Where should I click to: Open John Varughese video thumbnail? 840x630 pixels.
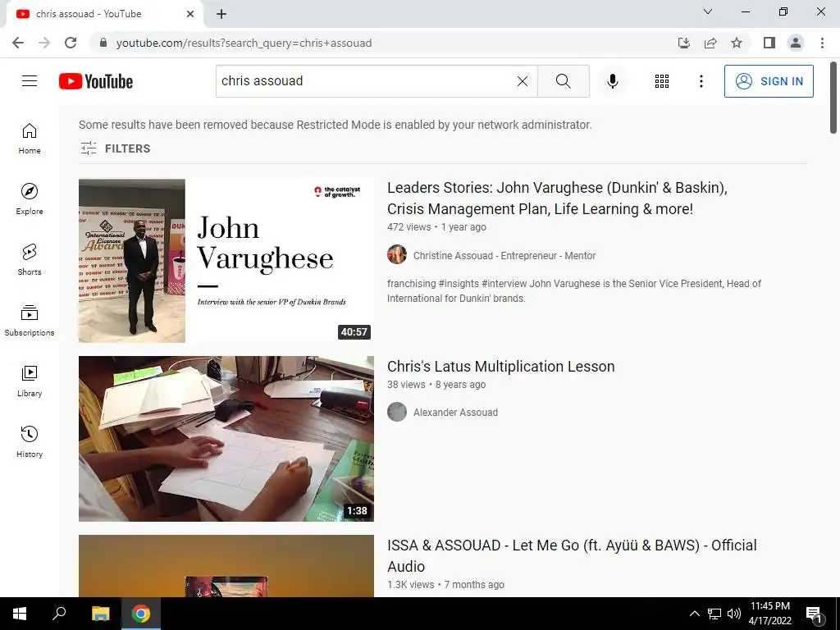click(x=226, y=260)
